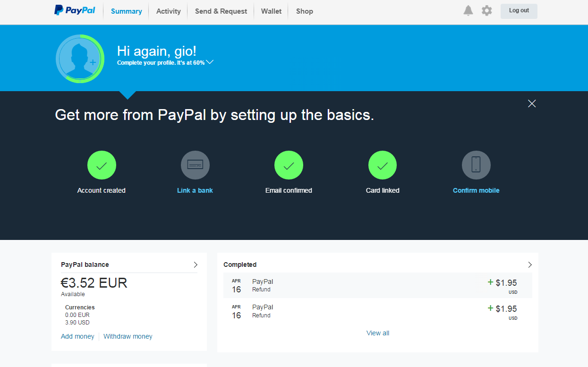Click 'Complete your profile. It's at 60%' text
This screenshot has width=588, height=367.
[161, 62]
